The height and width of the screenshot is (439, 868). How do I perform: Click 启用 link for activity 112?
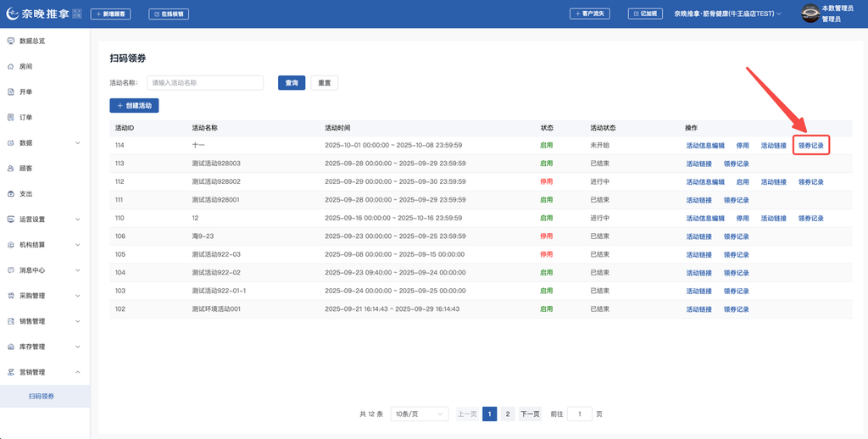tap(743, 182)
